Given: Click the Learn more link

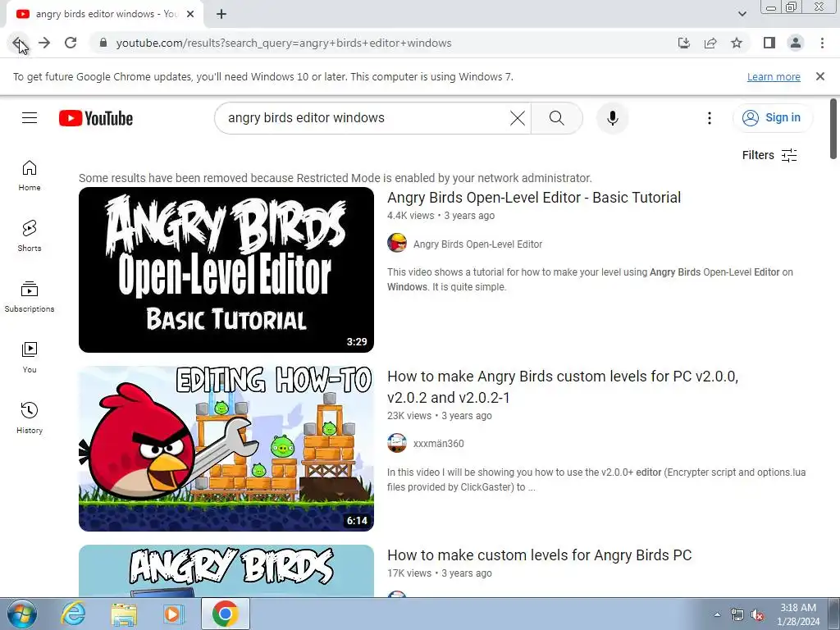Looking at the screenshot, I should 774,76.
